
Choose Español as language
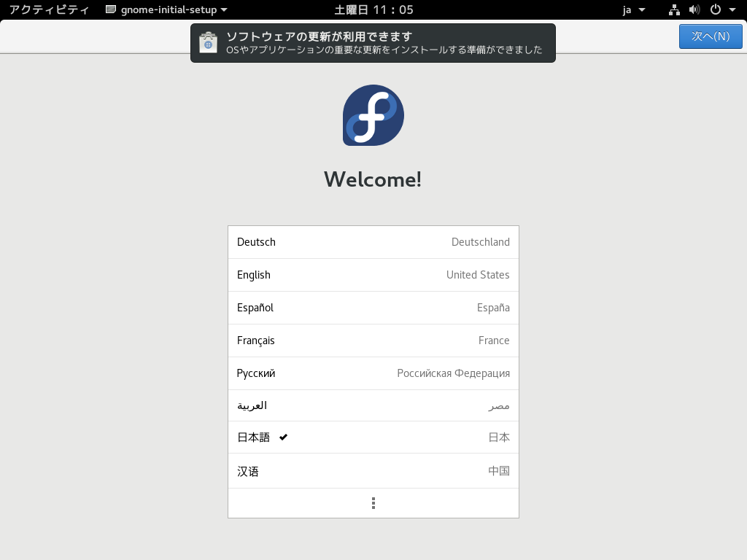(373, 308)
